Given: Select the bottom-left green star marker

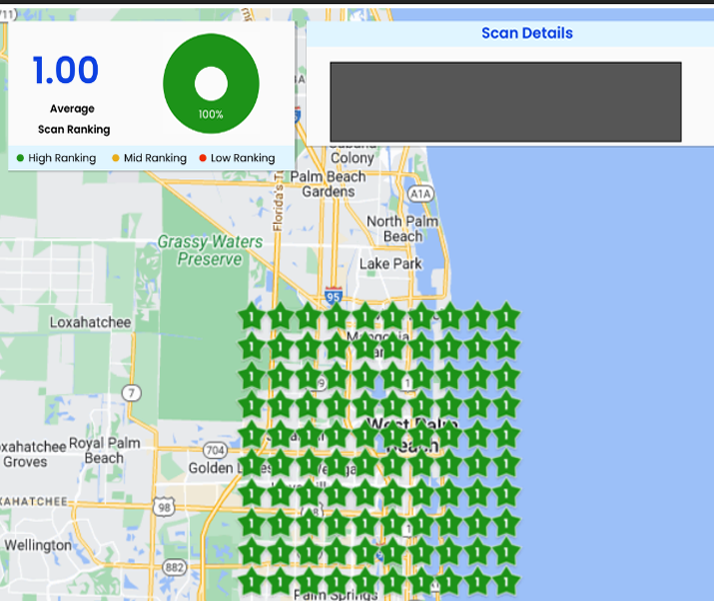Looking at the screenshot, I should click(x=251, y=580).
